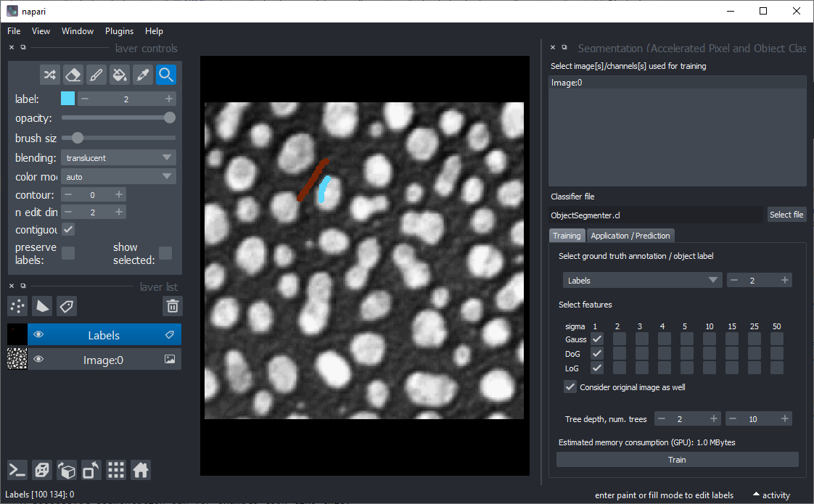Viewport: 814px width, 504px height.
Task: Disable the contiguous fill checkbox
Action: [x=69, y=229]
